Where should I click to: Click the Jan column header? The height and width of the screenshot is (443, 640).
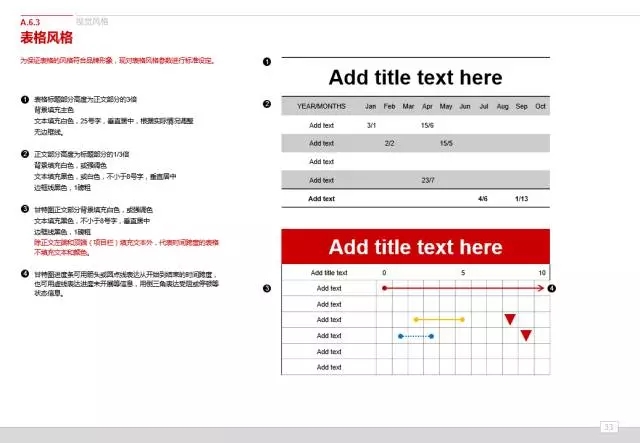371,106
